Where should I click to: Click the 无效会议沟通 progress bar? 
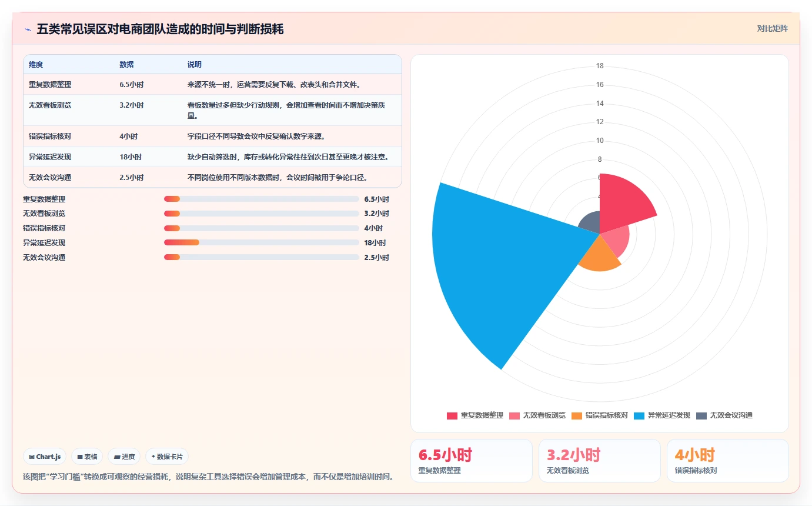[x=262, y=257]
